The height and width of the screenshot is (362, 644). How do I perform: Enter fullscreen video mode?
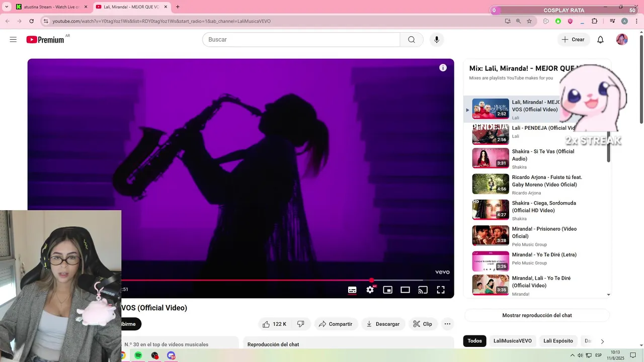pyautogui.click(x=441, y=290)
